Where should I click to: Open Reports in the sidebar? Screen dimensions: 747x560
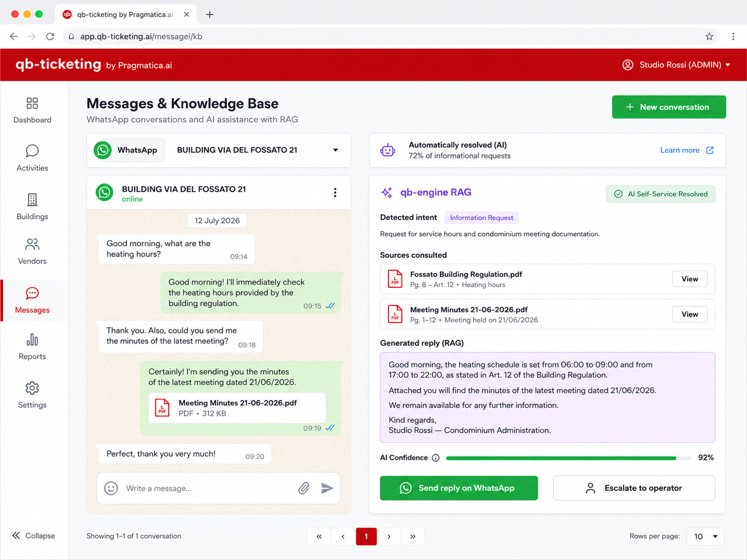[32, 347]
